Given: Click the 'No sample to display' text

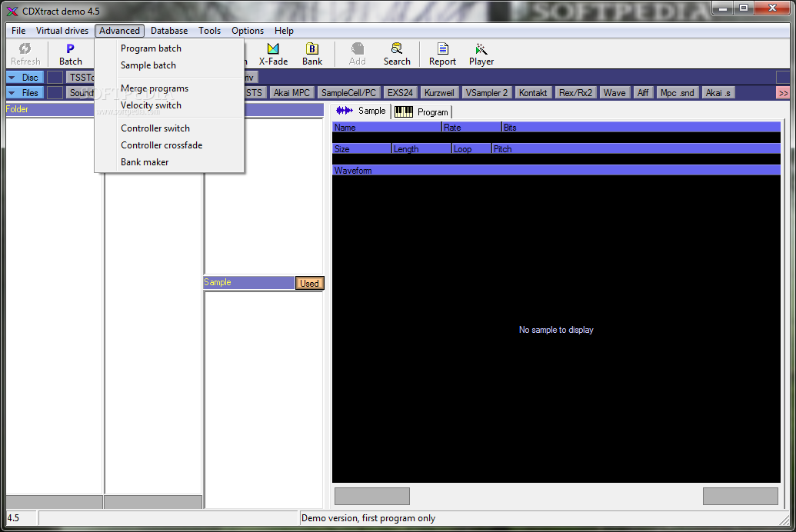Looking at the screenshot, I should tap(556, 330).
